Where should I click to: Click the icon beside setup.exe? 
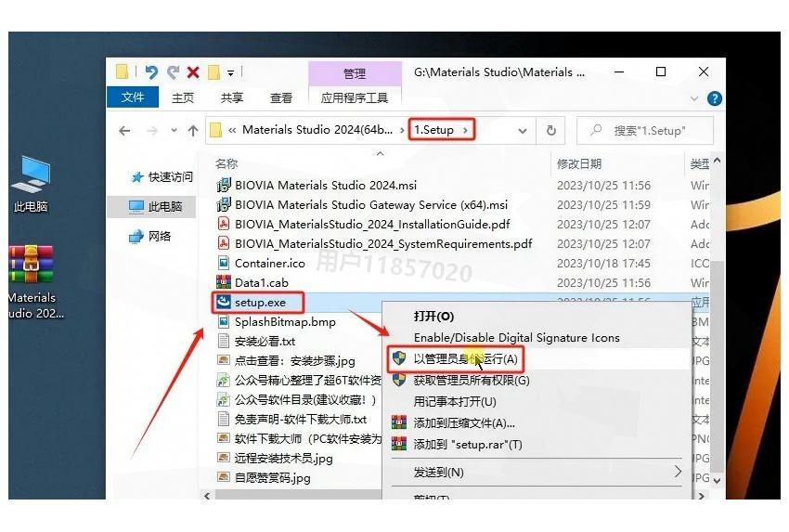224,302
